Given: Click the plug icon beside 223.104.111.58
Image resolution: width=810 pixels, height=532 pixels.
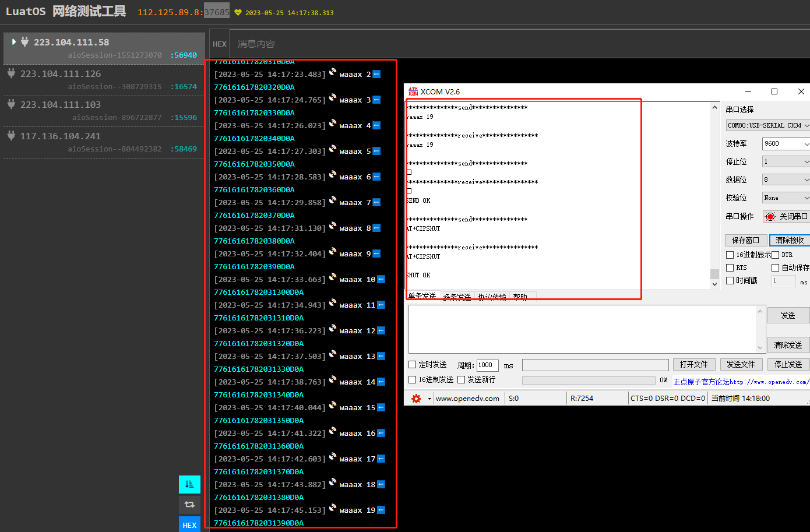Looking at the screenshot, I should pyautogui.click(x=24, y=41).
